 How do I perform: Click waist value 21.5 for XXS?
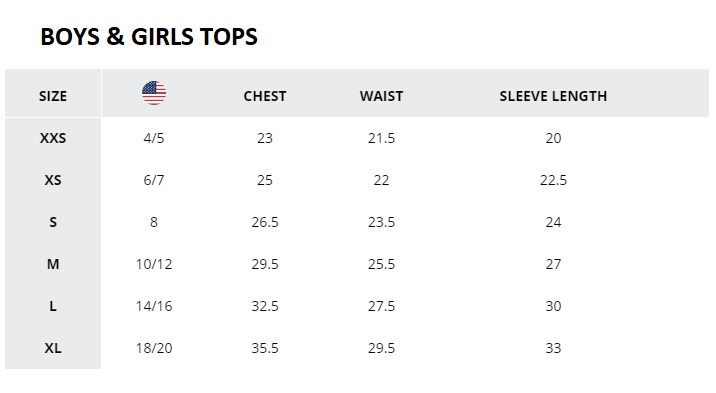tap(381, 138)
